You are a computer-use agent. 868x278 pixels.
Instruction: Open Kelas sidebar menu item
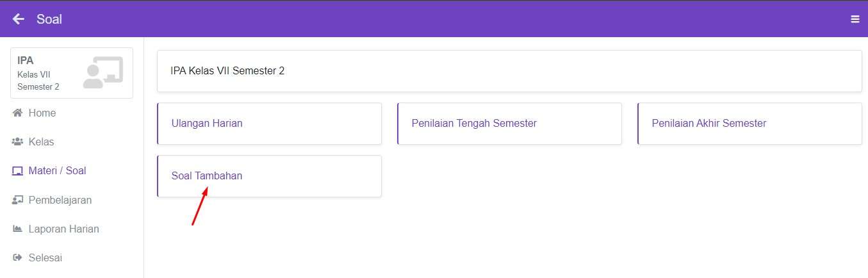[x=42, y=142]
